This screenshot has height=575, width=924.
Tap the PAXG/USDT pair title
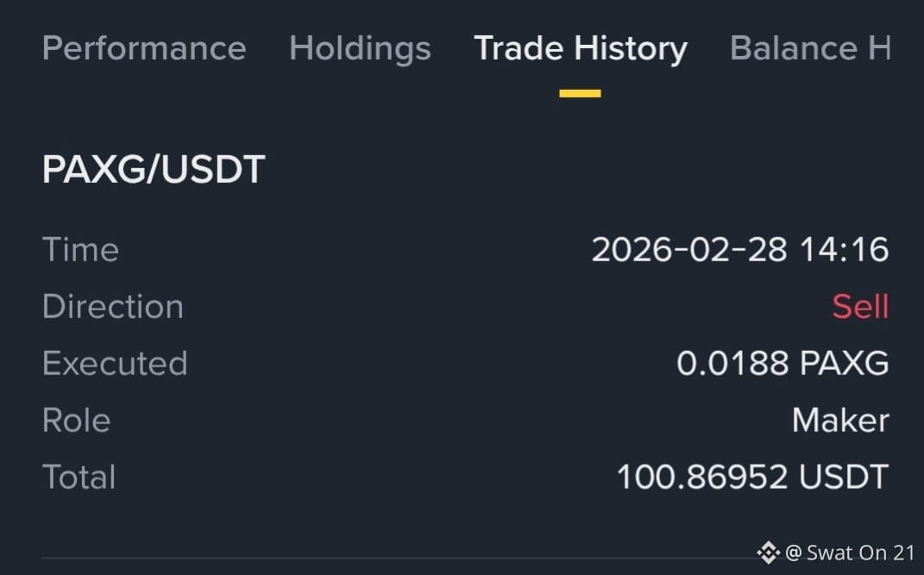pos(154,170)
